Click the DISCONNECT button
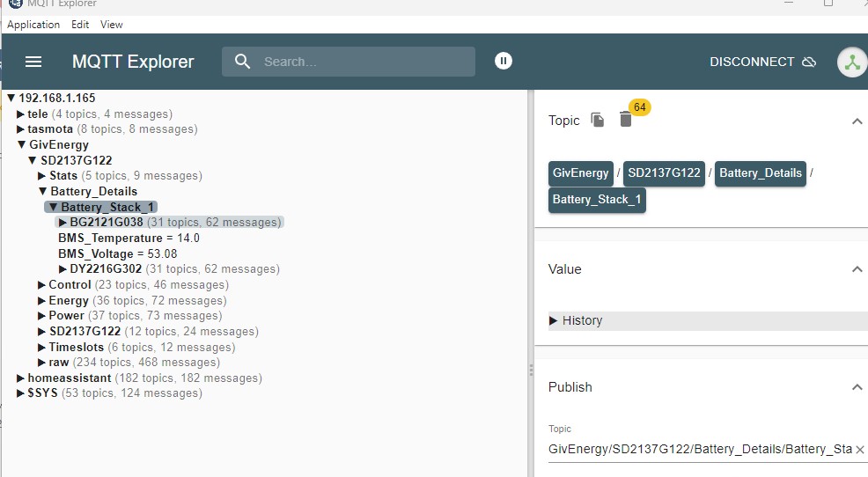The image size is (868, 477). click(x=763, y=62)
